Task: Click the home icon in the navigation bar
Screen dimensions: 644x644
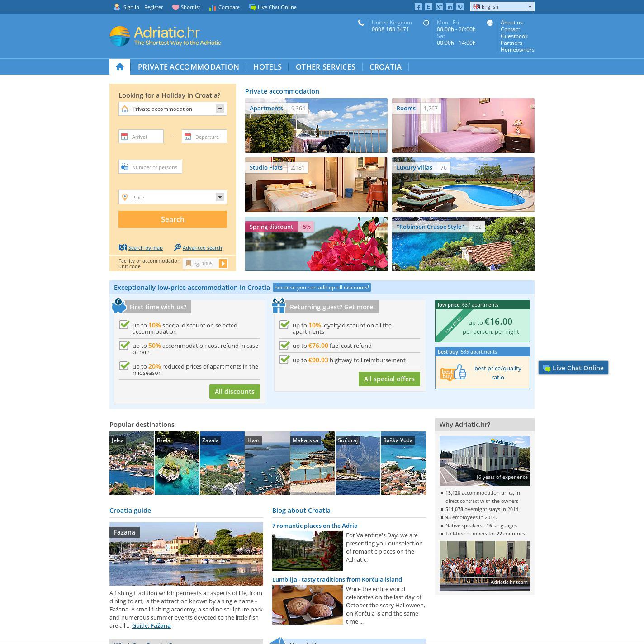Action: [x=120, y=67]
